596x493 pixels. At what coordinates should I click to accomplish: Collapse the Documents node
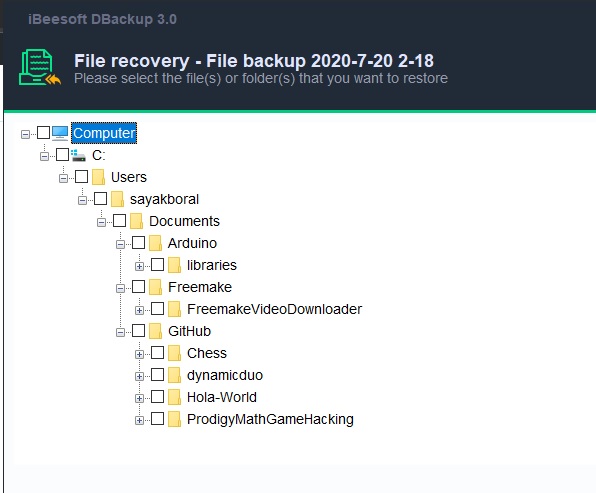tap(101, 222)
